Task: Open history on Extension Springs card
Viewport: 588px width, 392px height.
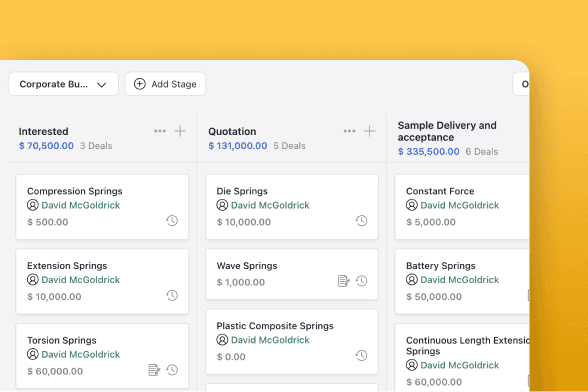Action: (x=172, y=295)
